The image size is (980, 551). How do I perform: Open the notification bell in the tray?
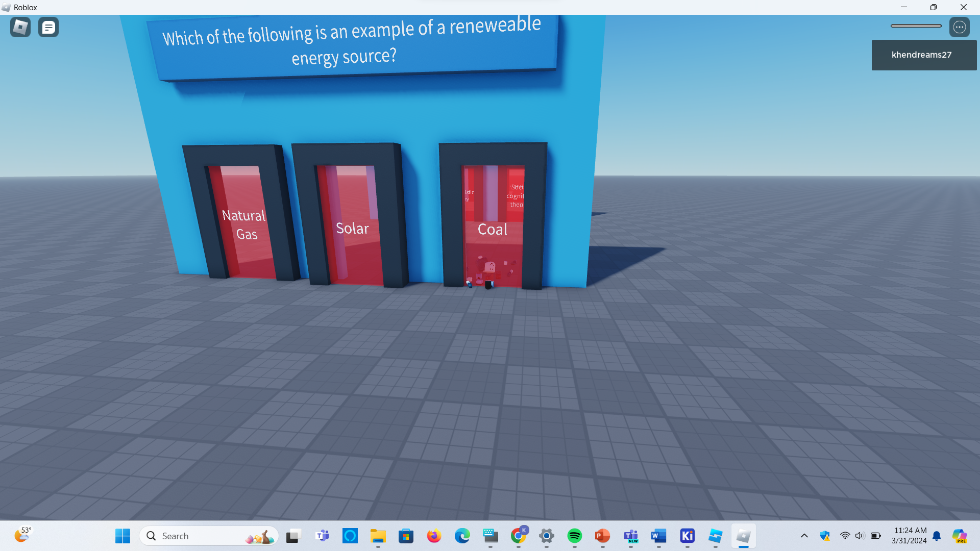(937, 536)
